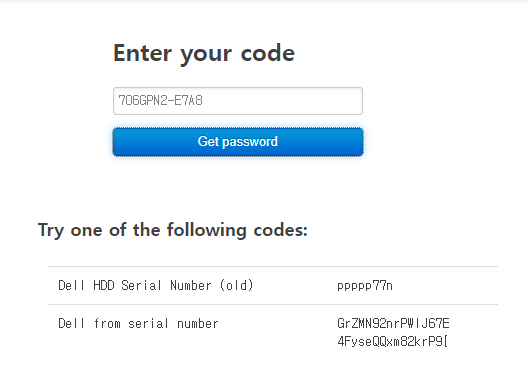This screenshot has height=376, width=528.
Task: Click the word "code" in the Enter your code title
Action: [268, 54]
